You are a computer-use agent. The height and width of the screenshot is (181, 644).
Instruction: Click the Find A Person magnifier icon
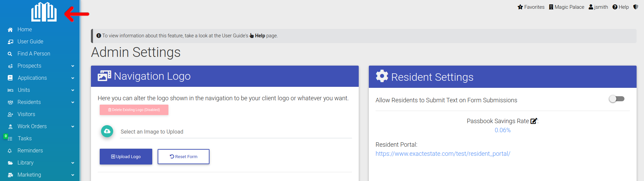click(x=10, y=54)
